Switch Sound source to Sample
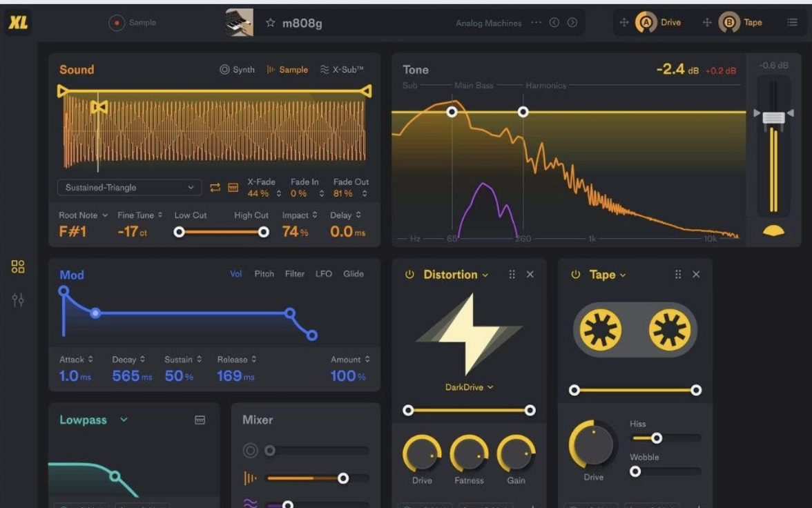 (287, 70)
